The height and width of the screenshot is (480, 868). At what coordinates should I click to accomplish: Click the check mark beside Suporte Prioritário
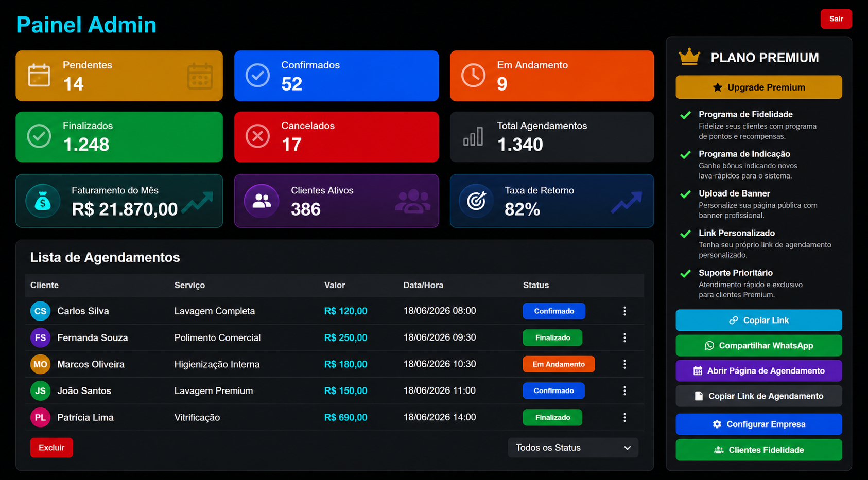685,274
